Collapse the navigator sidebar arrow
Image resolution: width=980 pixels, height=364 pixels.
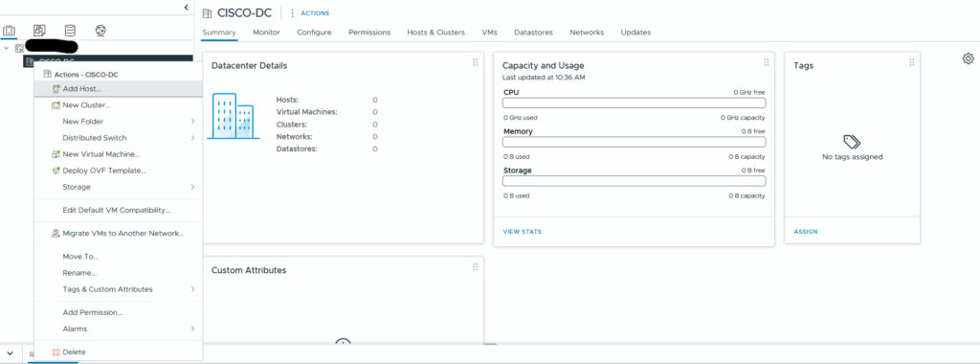187,7
